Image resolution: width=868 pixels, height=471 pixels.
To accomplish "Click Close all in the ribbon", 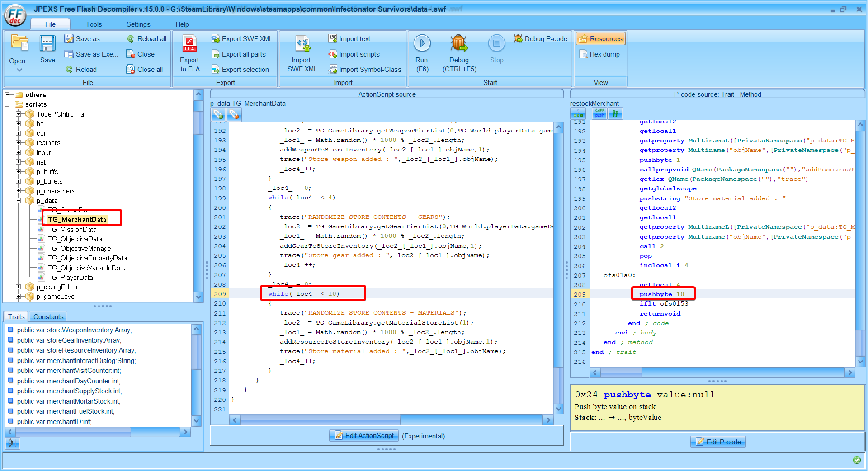I will [x=145, y=70].
